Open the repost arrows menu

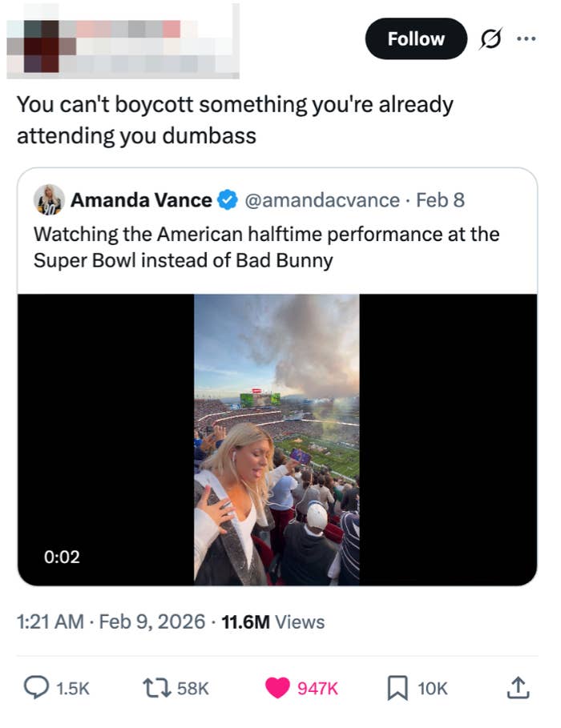(x=150, y=688)
